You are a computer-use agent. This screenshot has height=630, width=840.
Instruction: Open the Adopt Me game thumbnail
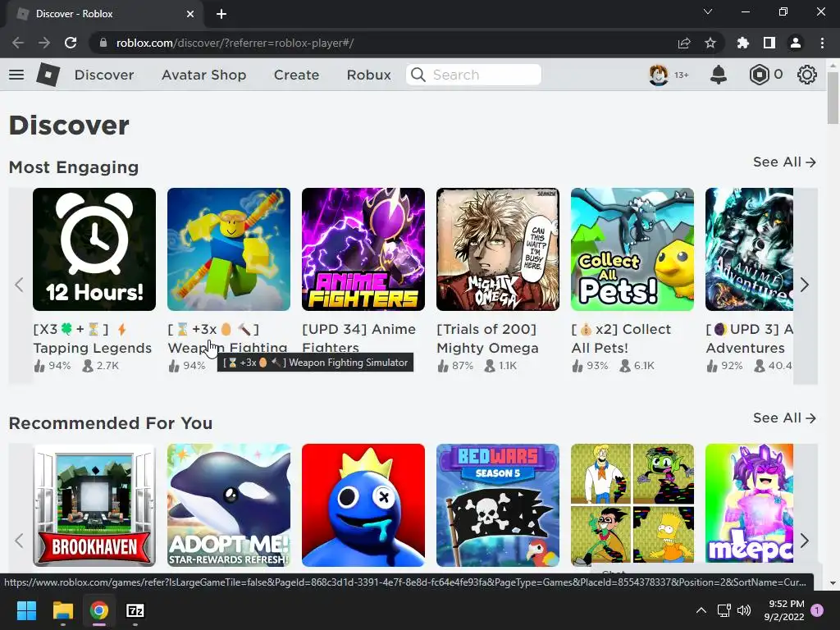point(229,505)
